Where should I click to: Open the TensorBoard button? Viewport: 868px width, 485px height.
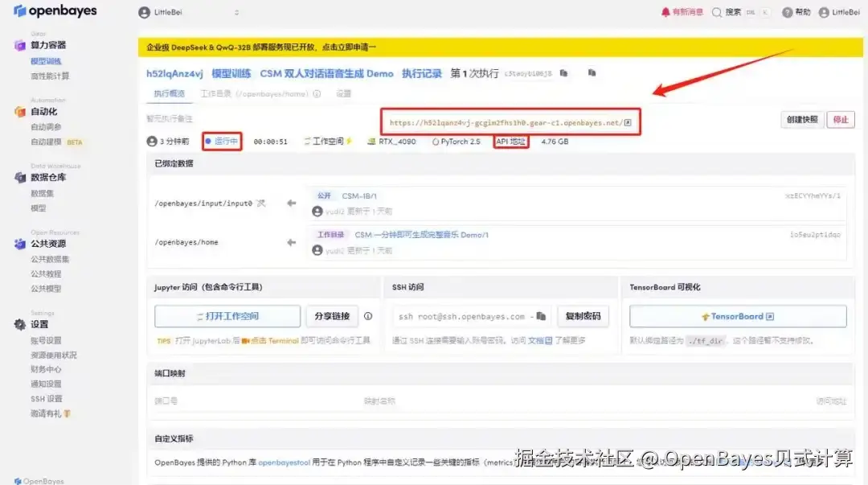tap(738, 316)
